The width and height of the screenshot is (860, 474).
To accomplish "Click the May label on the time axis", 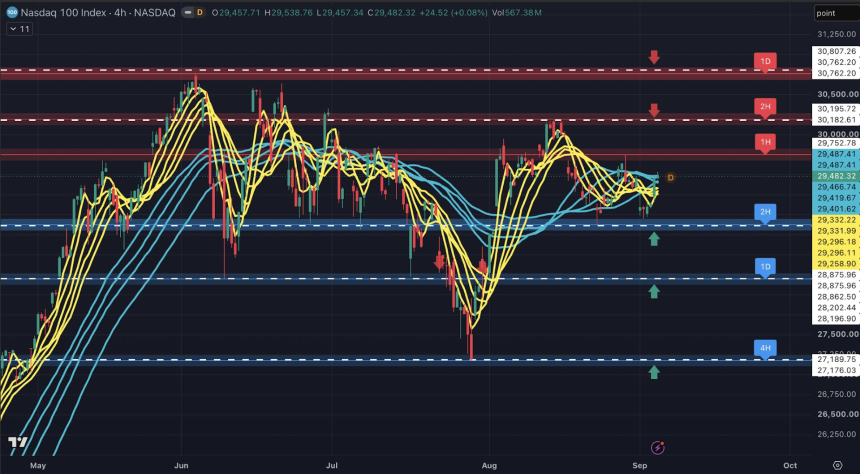I will click(38, 465).
